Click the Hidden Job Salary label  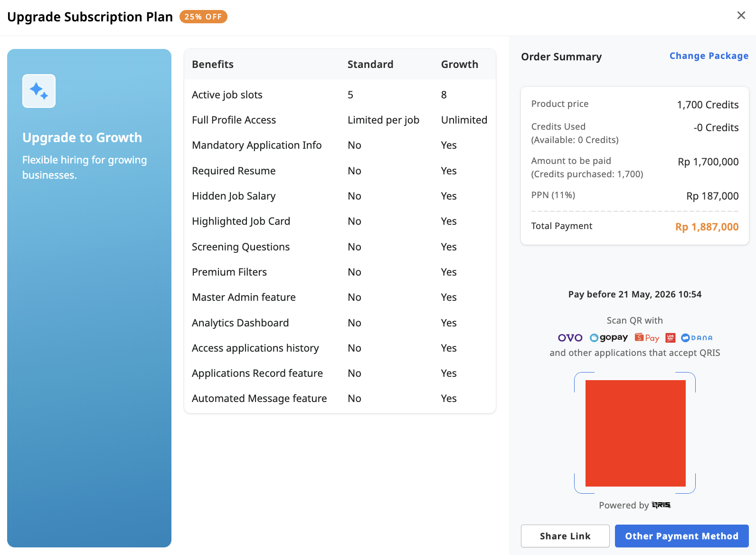234,196
